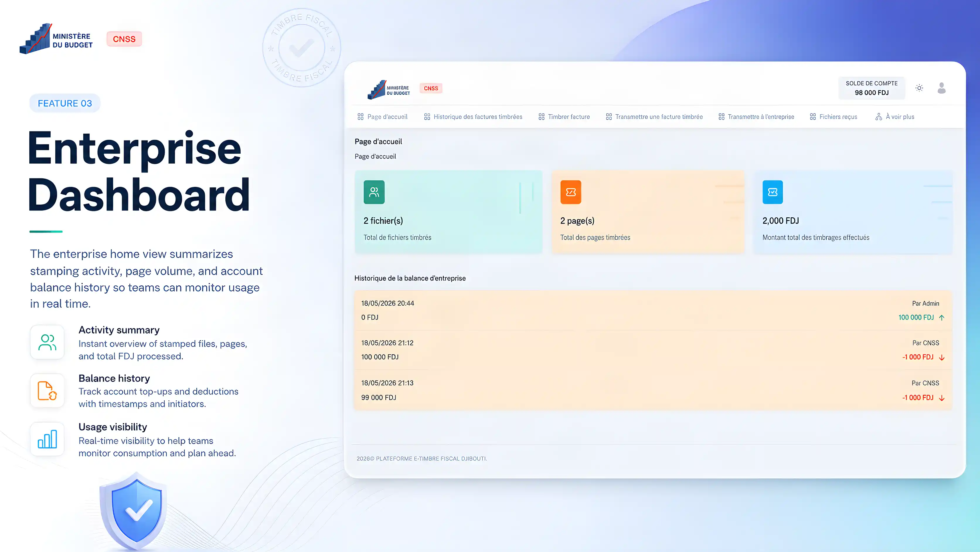Click Par CNSS in the 21:12 row
Image resolution: width=980 pixels, height=552 pixels.
tap(925, 343)
